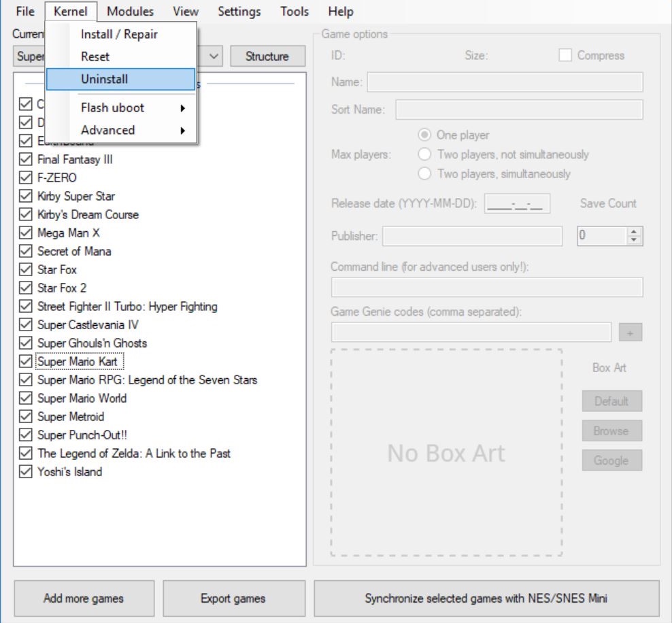The width and height of the screenshot is (672, 623).
Task: Click the Name input field
Action: (x=505, y=82)
